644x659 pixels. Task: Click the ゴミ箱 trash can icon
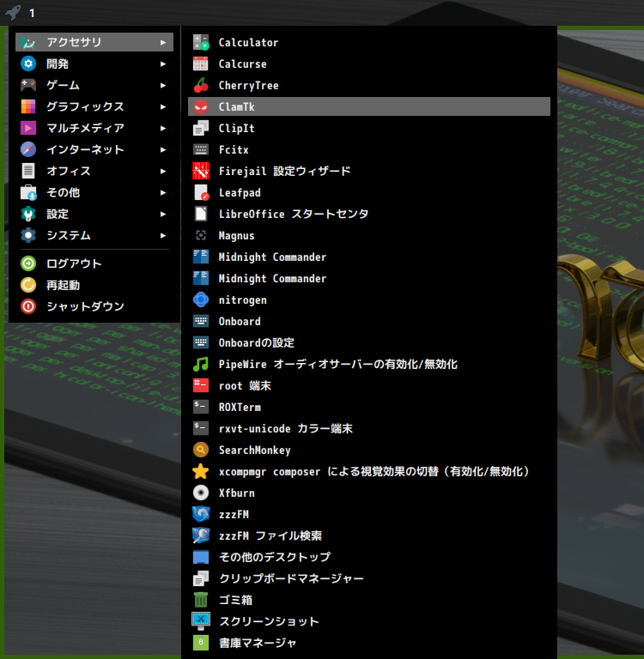pos(201,600)
